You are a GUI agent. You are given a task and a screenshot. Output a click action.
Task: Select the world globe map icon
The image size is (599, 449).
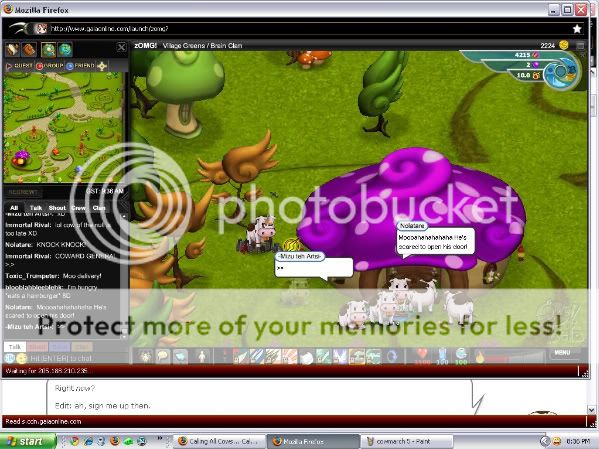point(65,50)
